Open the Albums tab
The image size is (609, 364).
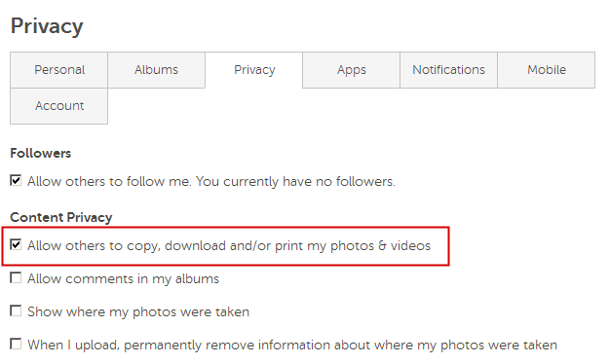pos(157,70)
